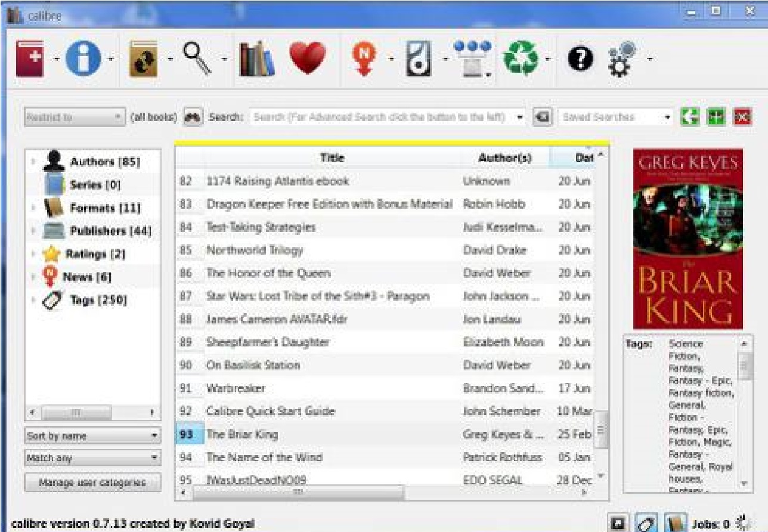Image resolution: width=768 pixels, height=532 pixels.
Task: Open the Match any dropdown
Action: click(93, 458)
